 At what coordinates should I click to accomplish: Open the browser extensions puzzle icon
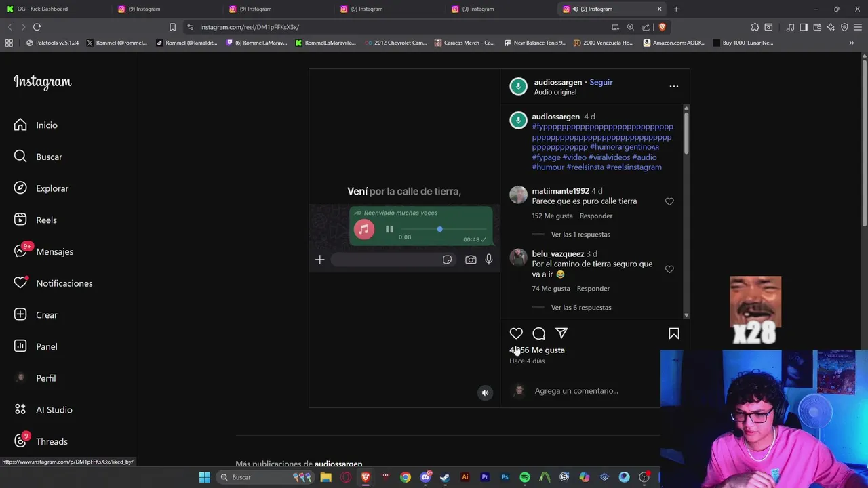click(755, 27)
